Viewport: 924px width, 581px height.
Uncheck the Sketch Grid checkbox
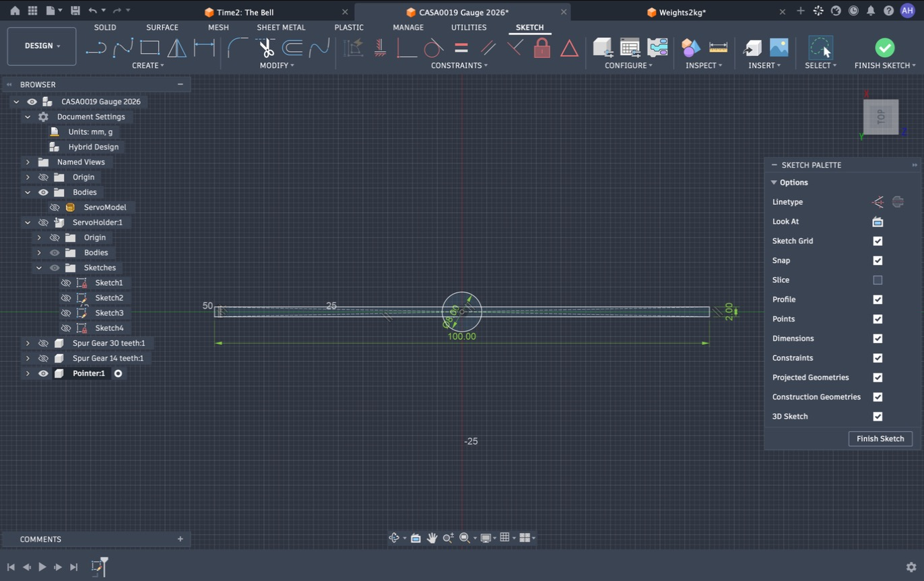coord(878,241)
